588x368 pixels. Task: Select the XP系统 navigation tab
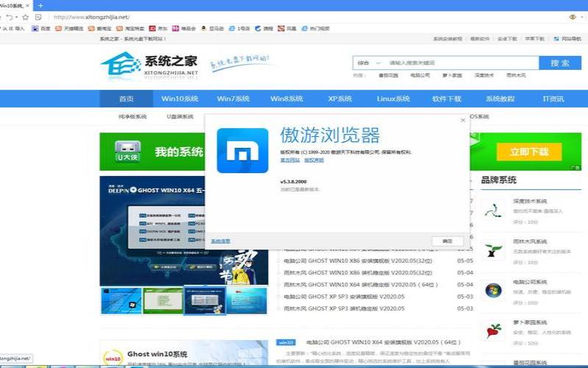(x=340, y=99)
